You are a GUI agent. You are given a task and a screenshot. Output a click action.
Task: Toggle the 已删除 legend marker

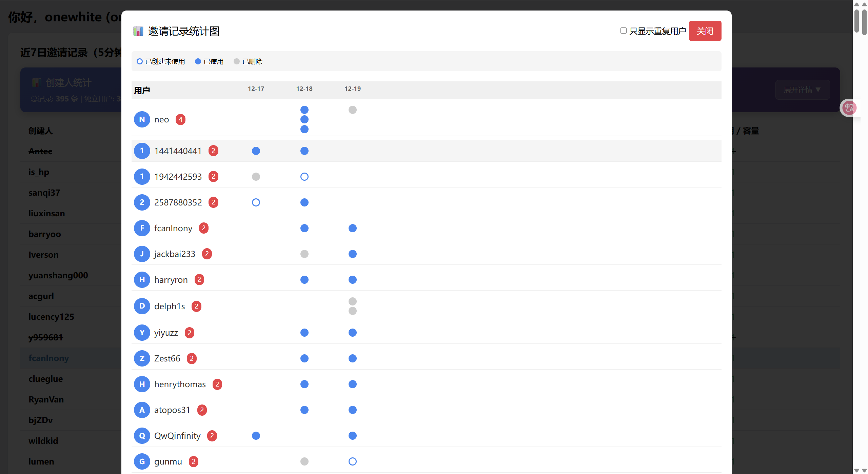pyautogui.click(x=237, y=61)
